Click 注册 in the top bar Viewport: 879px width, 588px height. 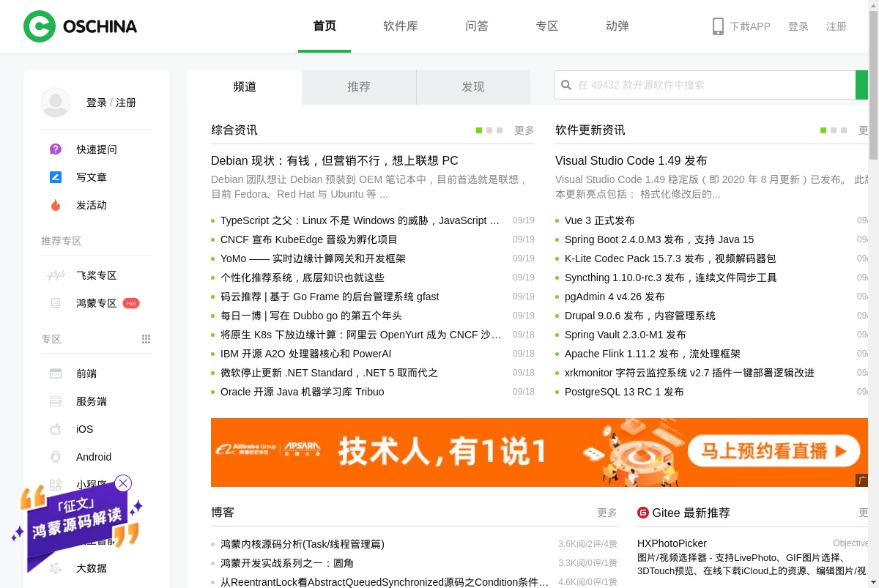(x=837, y=26)
